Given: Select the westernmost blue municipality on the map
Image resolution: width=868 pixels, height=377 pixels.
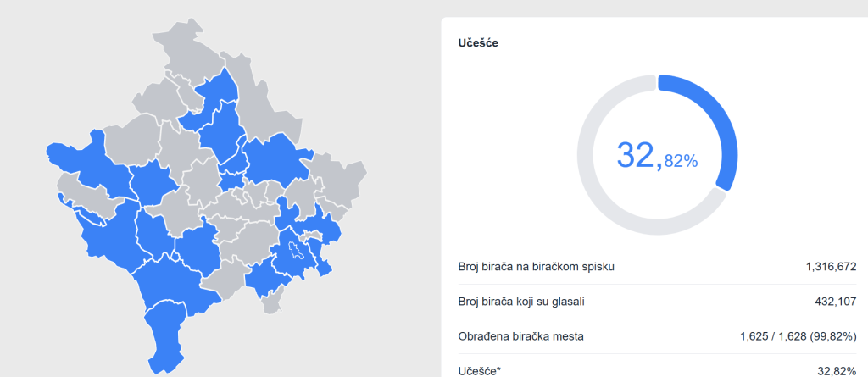Looking at the screenshot, I should (x=76, y=159).
